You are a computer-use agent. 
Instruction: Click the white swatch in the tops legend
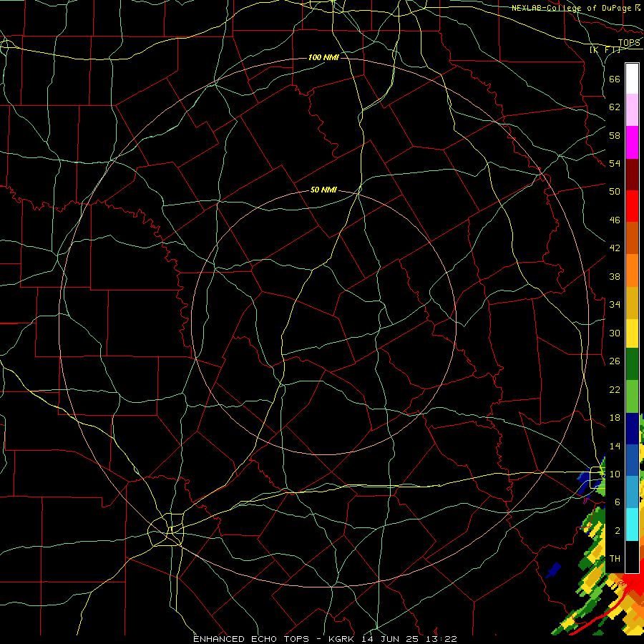click(632, 79)
